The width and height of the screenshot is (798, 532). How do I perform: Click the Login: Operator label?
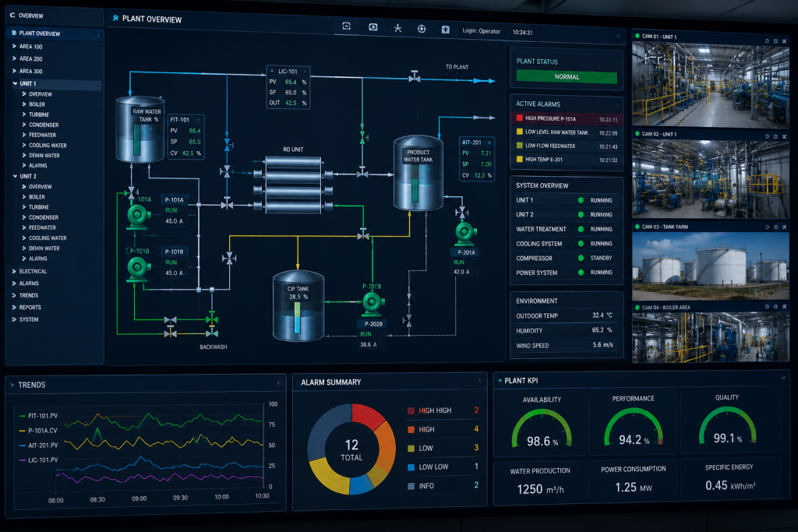point(481,31)
